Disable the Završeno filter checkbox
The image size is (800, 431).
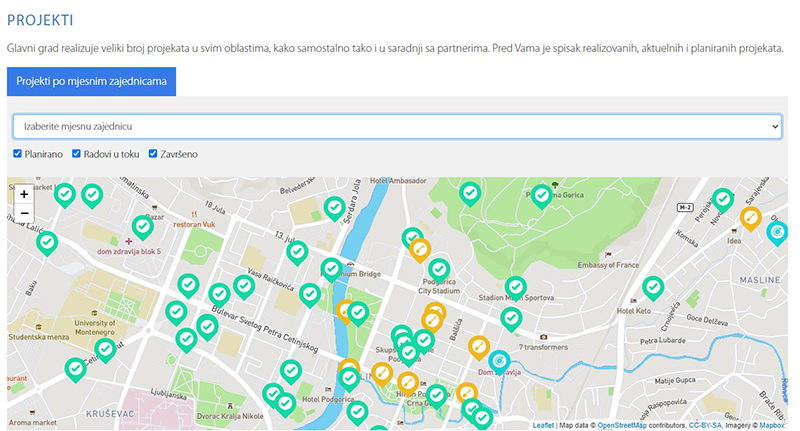[x=154, y=154]
